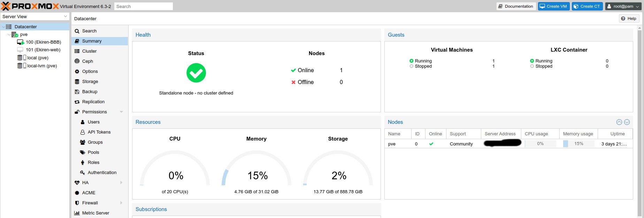This screenshot has height=218, width=644.
Task: Select the running VM 100 monitor icon
Action: pos(21,42)
